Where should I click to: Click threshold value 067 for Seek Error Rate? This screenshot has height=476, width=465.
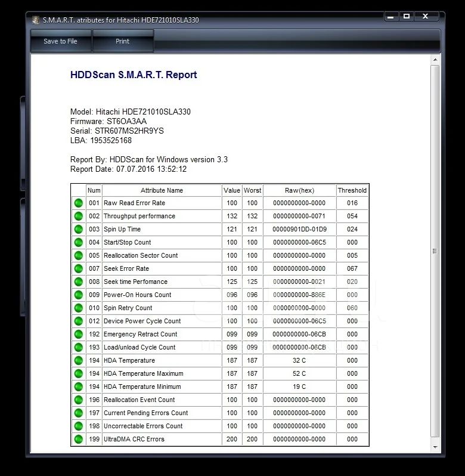click(x=352, y=268)
